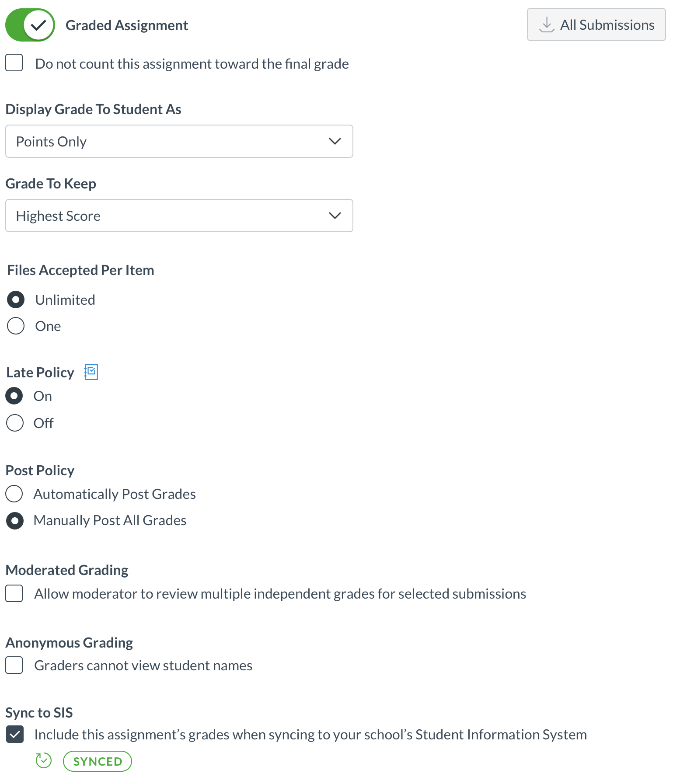
Task: Choose Automatically Post Grades
Action: click(x=14, y=494)
